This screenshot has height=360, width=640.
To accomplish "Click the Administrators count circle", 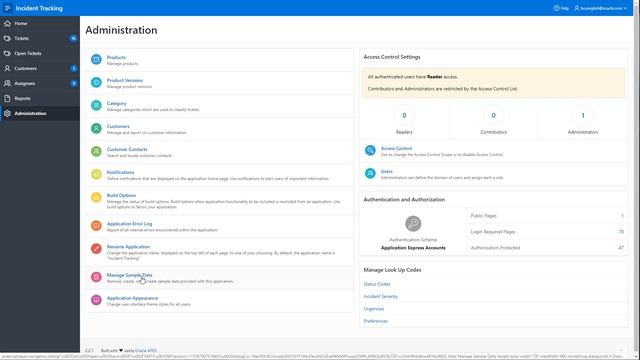I will pyautogui.click(x=583, y=116).
